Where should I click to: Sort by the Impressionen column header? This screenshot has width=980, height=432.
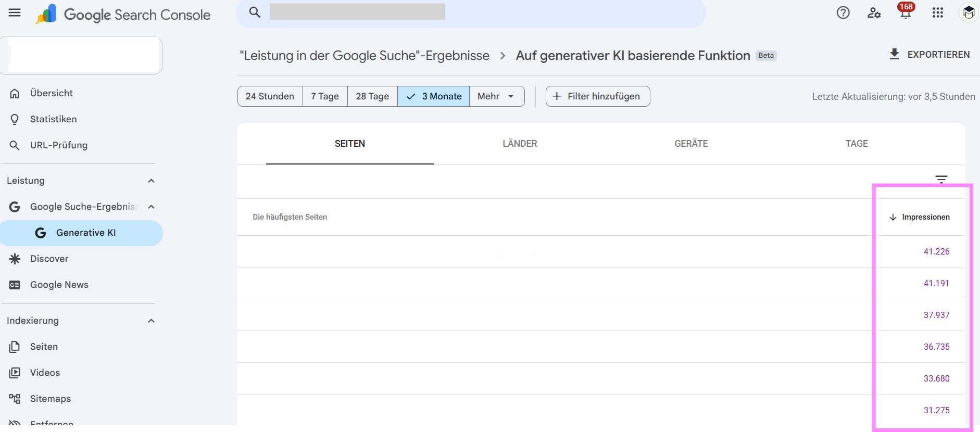920,217
